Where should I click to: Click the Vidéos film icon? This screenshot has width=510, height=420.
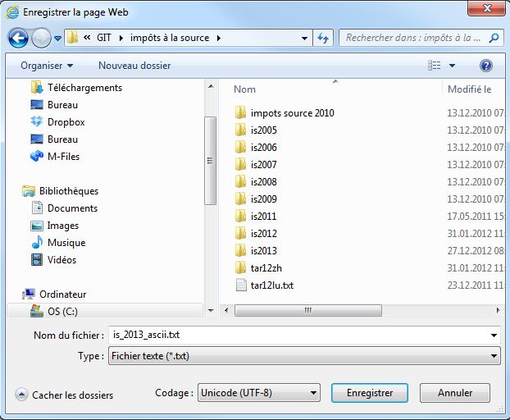[37, 259]
